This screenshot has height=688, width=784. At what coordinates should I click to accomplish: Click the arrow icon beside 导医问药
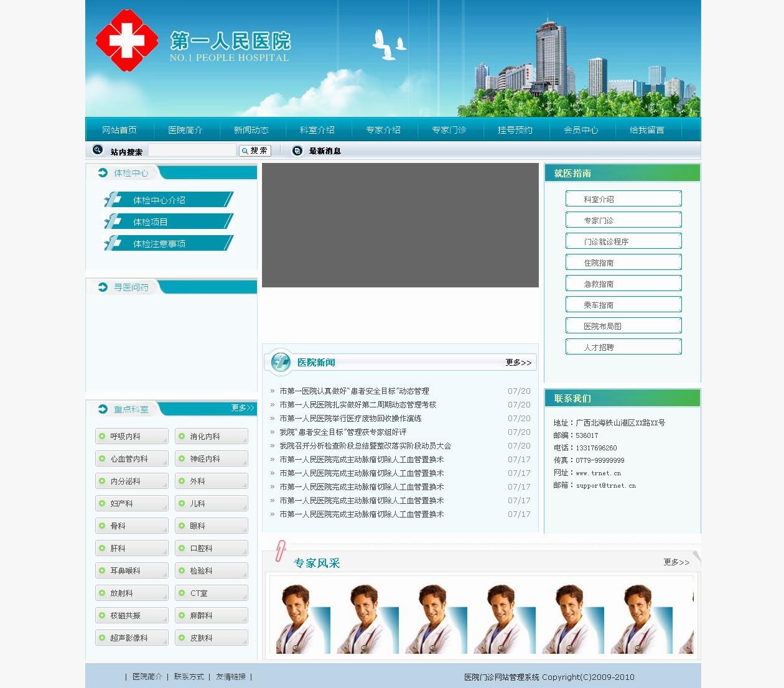[x=103, y=287]
